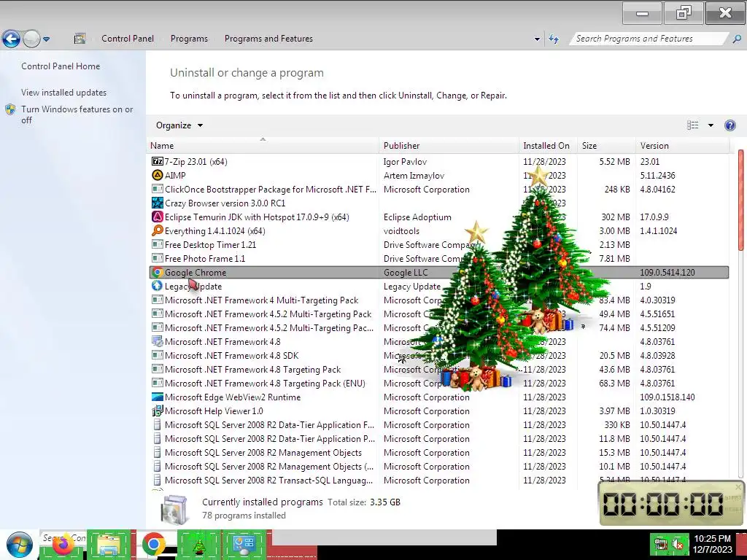Click the 7-Zip 23.01 program icon
This screenshot has width=747, height=560.
158,161
